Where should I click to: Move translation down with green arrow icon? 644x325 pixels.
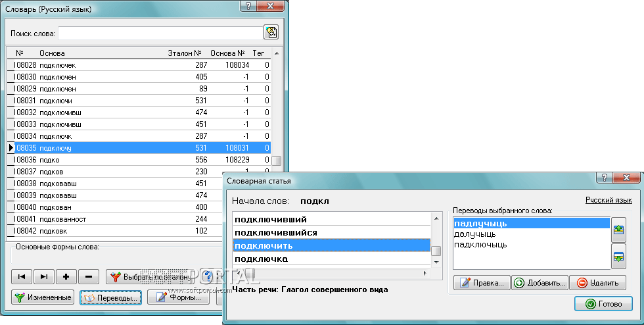618,257
